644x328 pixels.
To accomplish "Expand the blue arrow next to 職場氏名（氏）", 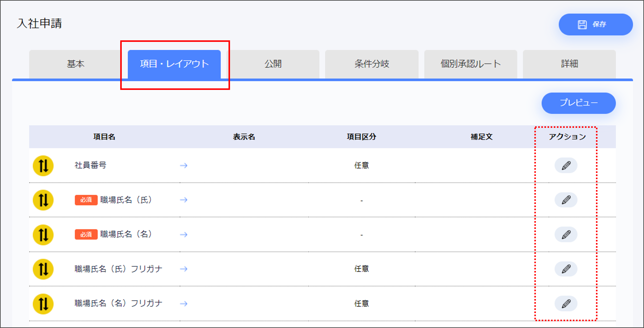I will pyautogui.click(x=184, y=200).
